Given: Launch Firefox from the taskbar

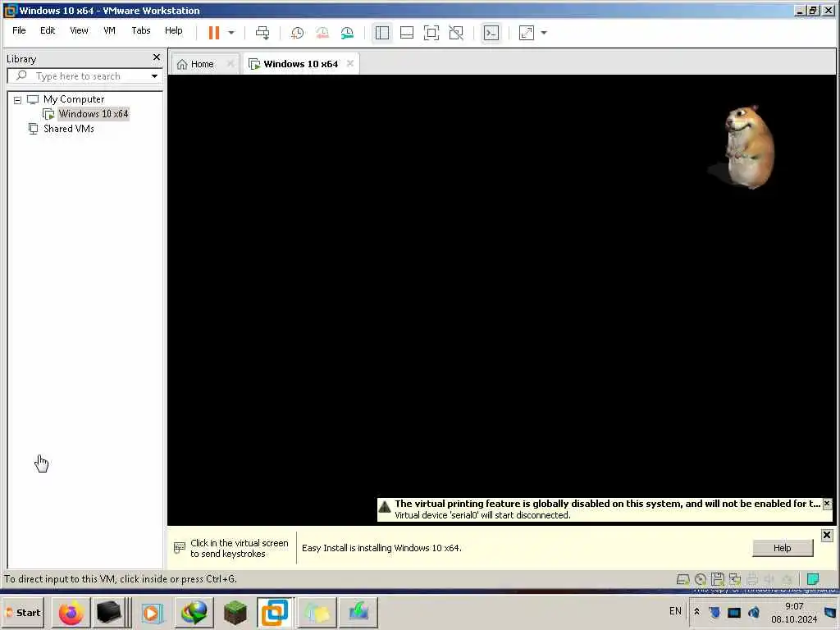Looking at the screenshot, I should click(71, 612).
